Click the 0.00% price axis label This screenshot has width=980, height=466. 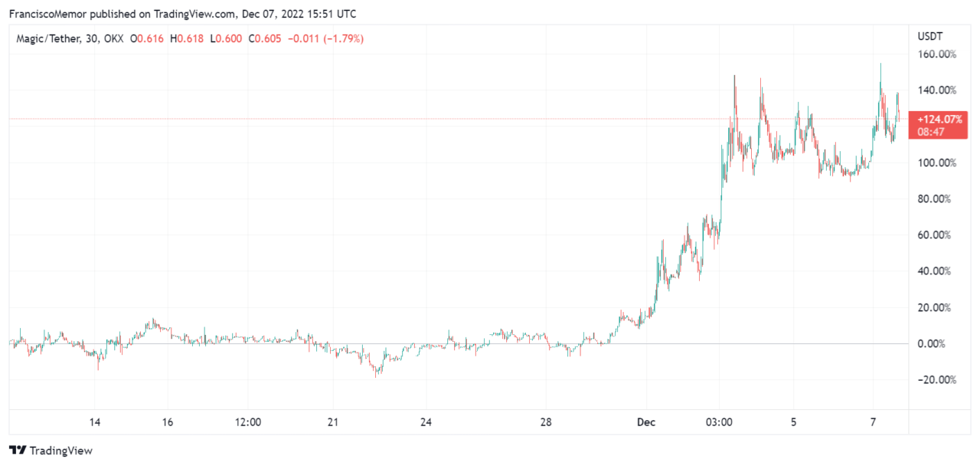pyautogui.click(x=933, y=343)
